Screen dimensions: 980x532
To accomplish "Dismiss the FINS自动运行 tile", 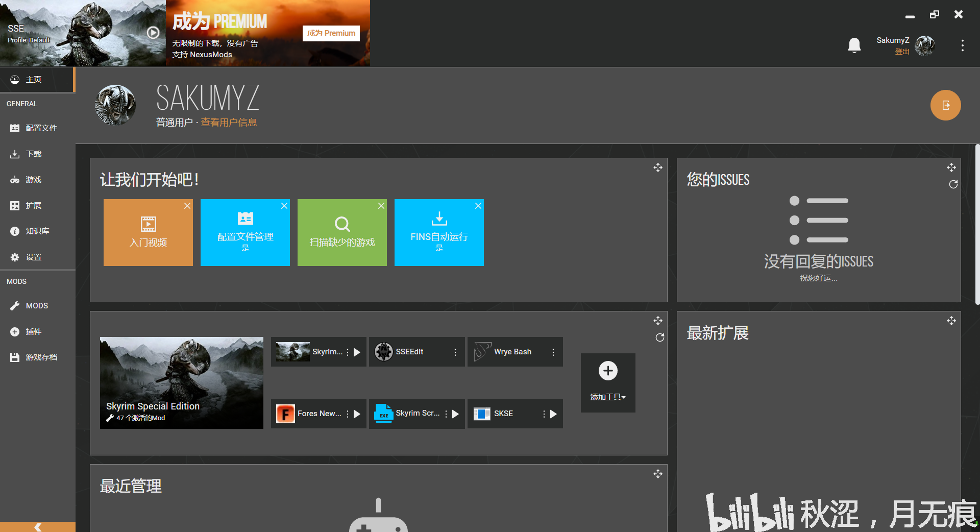I will pos(478,206).
